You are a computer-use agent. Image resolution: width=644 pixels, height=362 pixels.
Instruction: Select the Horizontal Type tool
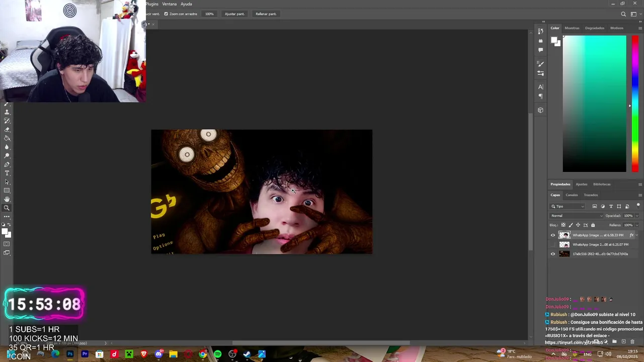click(x=7, y=173)
